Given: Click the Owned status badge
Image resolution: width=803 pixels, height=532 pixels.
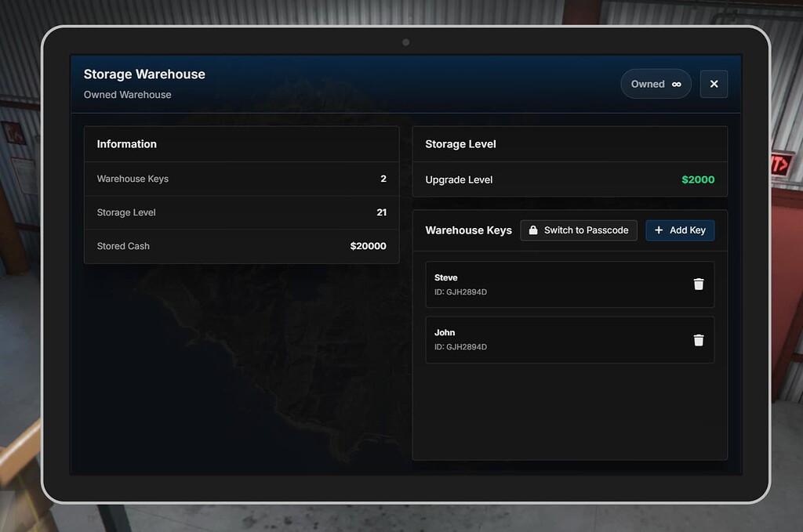Looking at the screenshot, I should point(656,85).
